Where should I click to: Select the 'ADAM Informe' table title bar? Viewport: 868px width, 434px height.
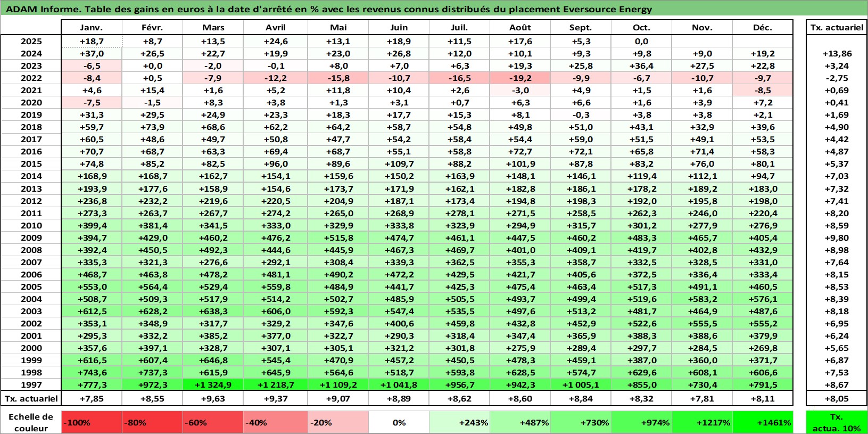[434, 9]
